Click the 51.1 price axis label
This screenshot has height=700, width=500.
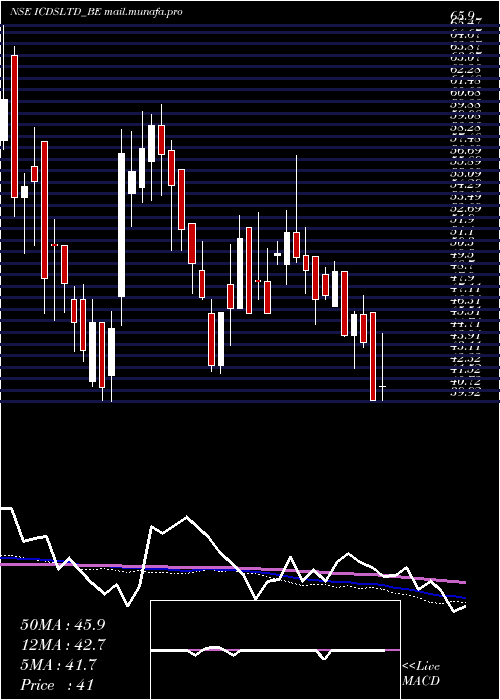463,232
